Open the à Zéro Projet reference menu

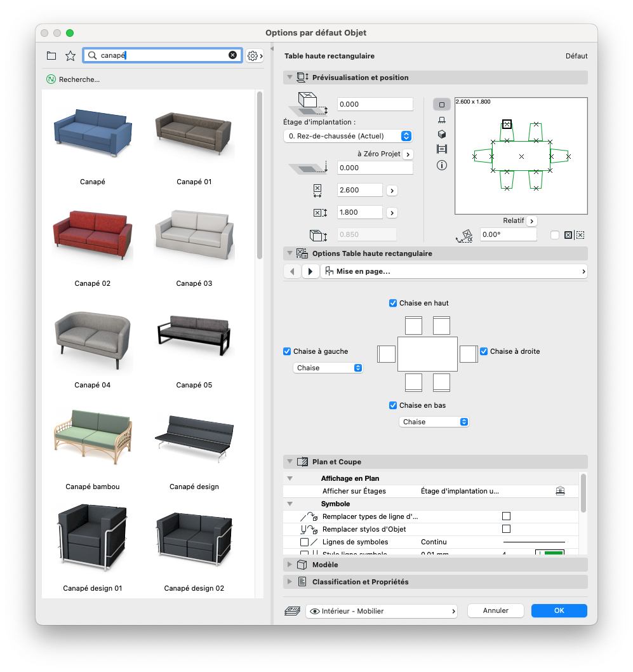pyautogui.click(x=408, y=154)
